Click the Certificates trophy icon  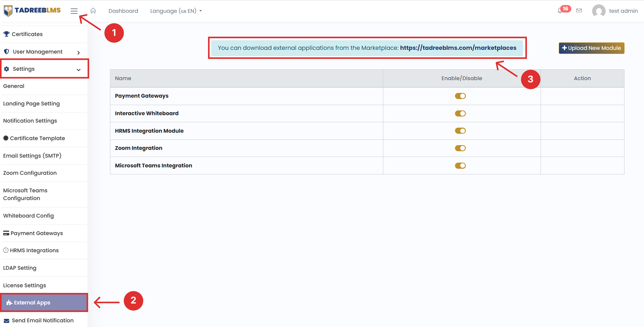click(6, 34)
